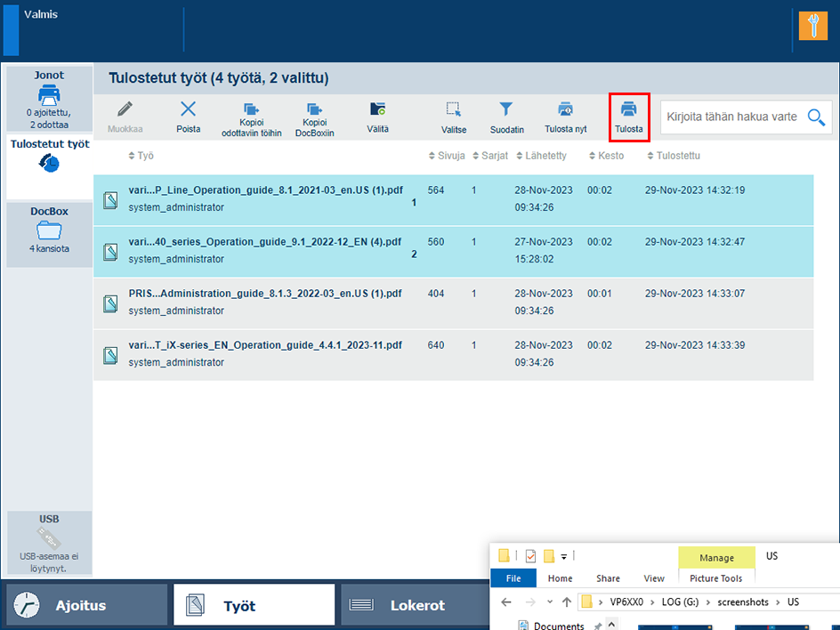This screenshot has height=630, width=840.
Task: Click document icon of vari...P_Line_Operation_guide job
Action: (x=110, y=200)
